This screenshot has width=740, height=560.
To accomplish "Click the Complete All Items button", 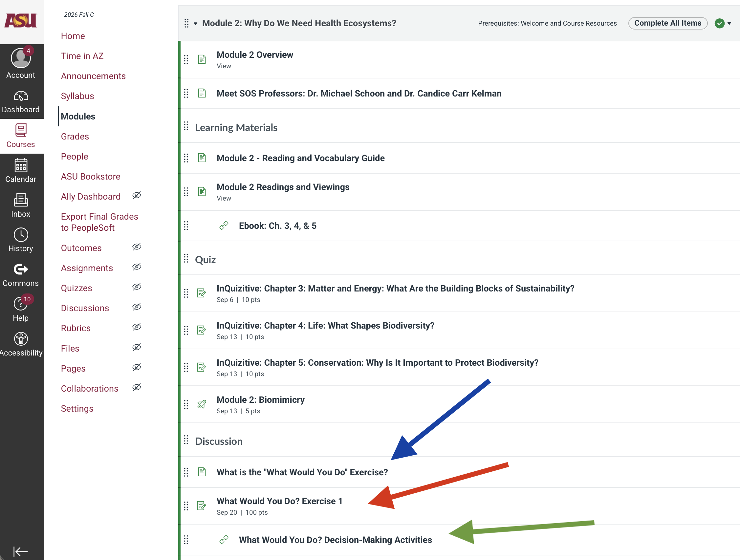I will (x=668, y=23).
